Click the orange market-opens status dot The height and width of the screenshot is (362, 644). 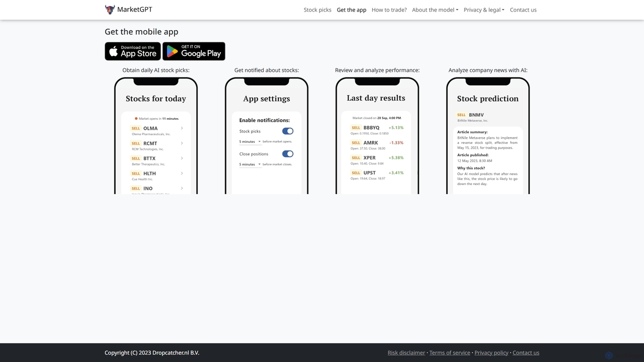point(136,119)
